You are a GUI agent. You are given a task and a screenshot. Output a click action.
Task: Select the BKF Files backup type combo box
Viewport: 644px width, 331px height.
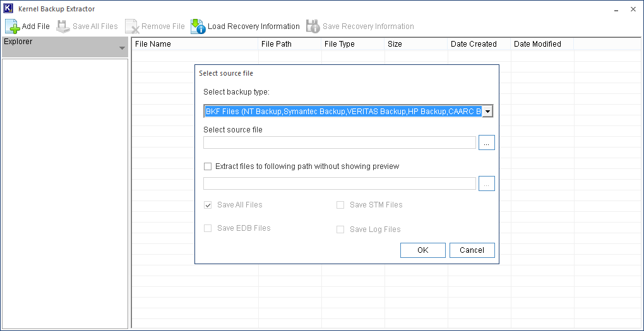[348, 111]
